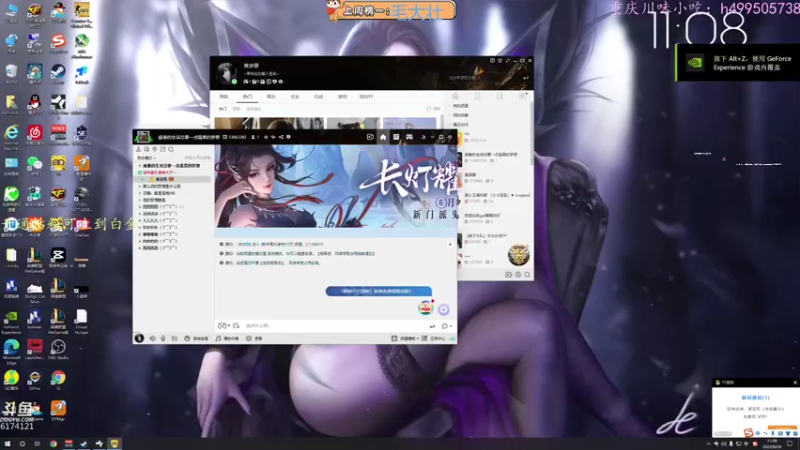Mute the speaker icon in channel bottom bar

click(153, 338)
